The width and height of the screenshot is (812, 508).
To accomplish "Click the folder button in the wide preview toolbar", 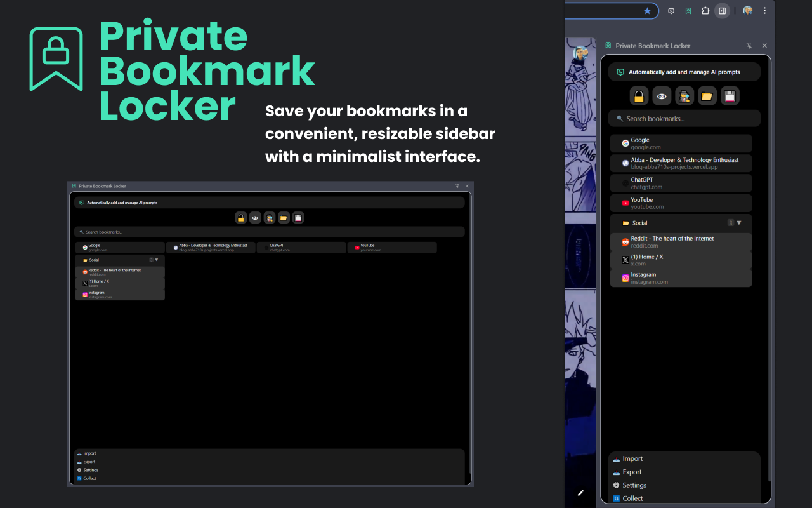I will (x=284, y=218).
